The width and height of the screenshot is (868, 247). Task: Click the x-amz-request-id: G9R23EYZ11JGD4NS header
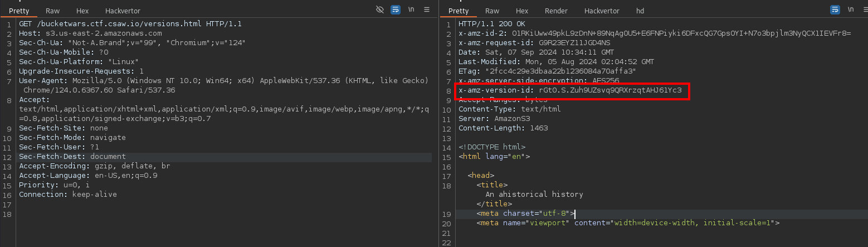(534, 43)
